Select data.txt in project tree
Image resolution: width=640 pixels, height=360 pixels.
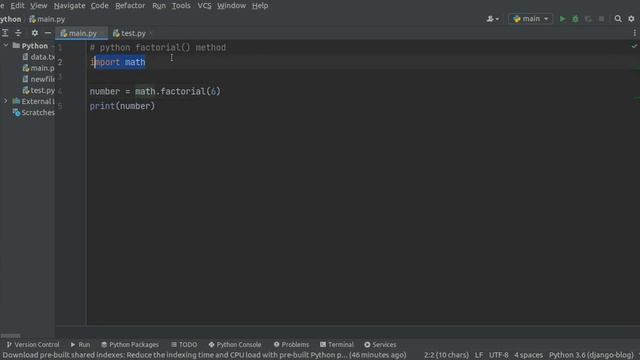[39, 57]
